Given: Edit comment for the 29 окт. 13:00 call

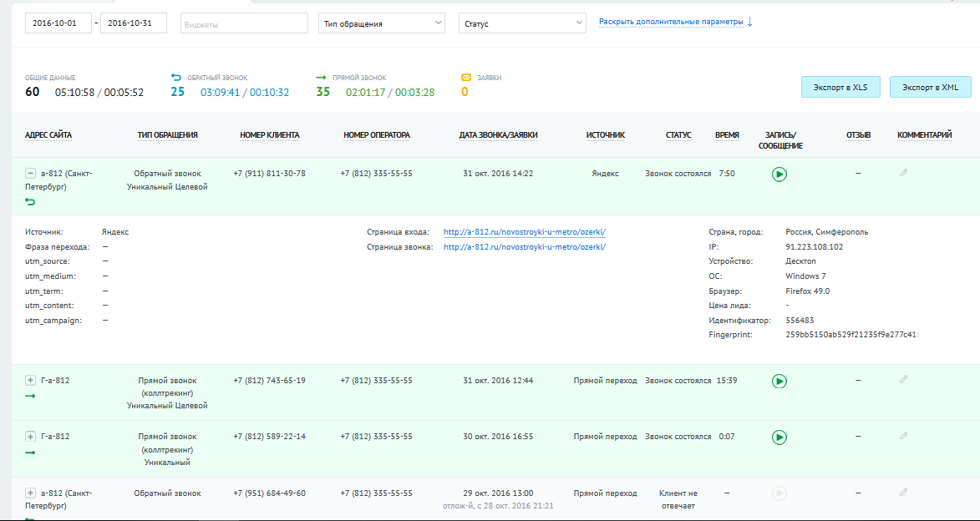Looking at the screenshot, I should coord(903,493).
